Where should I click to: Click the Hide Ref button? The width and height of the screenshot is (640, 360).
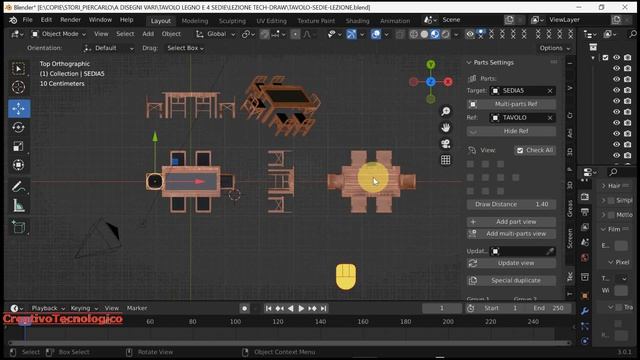click(511, 131)
